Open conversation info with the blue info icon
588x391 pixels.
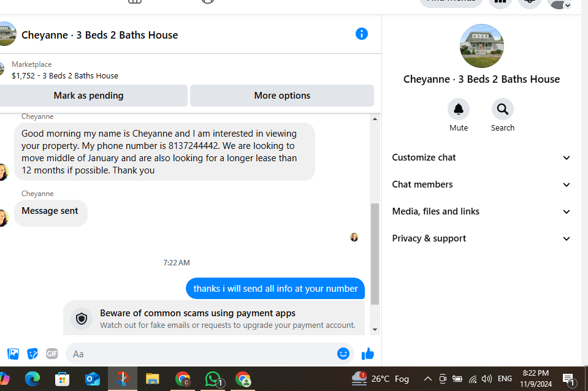pos(362,34)
